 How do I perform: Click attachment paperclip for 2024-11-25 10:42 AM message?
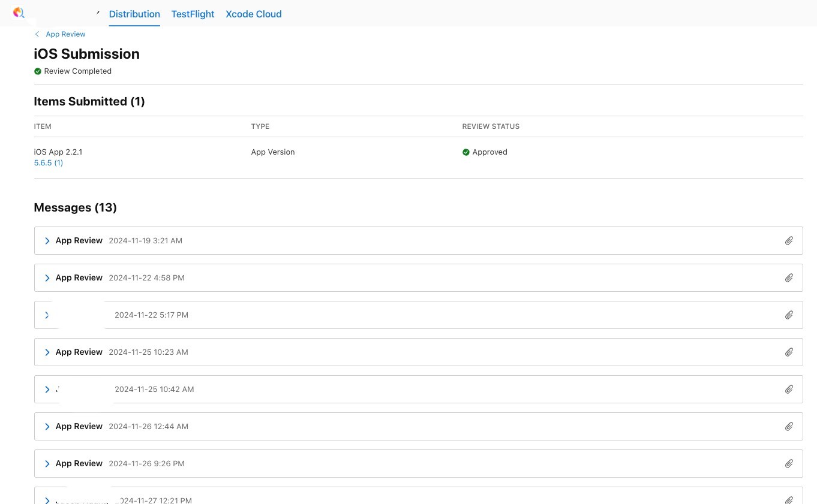[x=789, y=390]
